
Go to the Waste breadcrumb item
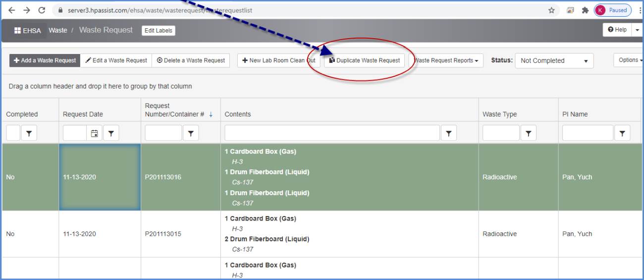pos(58,30)
